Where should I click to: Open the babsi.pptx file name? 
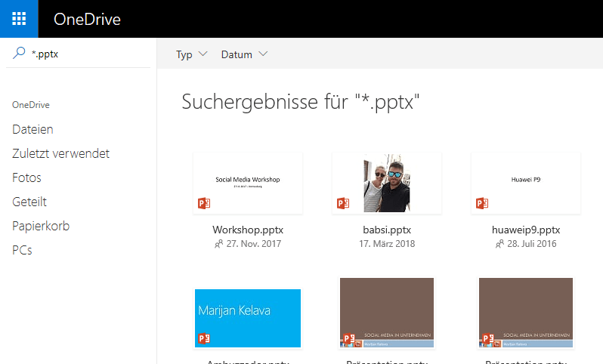(387, 230)
